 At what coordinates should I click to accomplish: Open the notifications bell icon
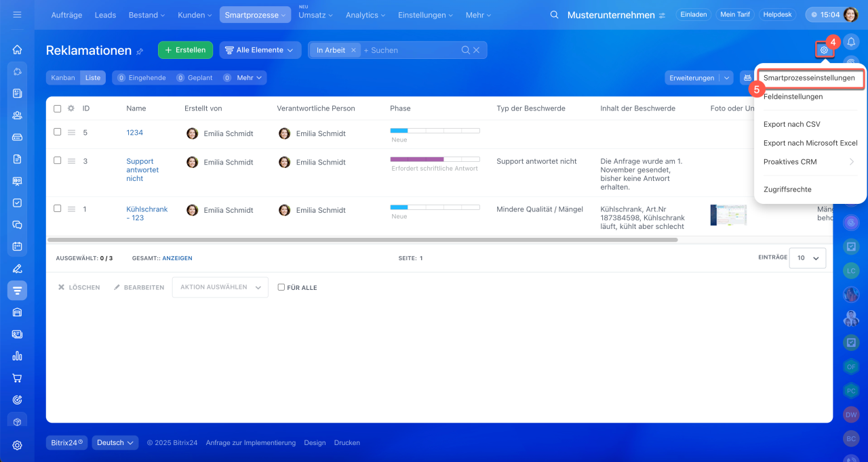point(851,42)
